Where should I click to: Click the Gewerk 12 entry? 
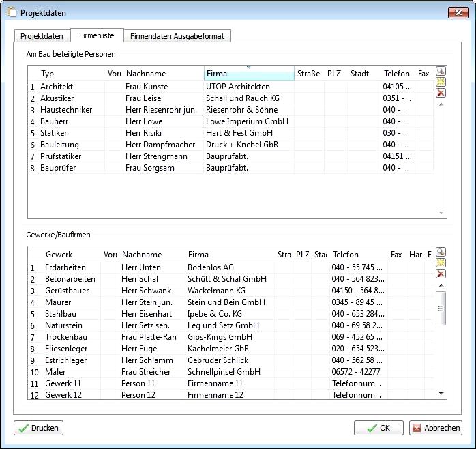coord(230,395)
